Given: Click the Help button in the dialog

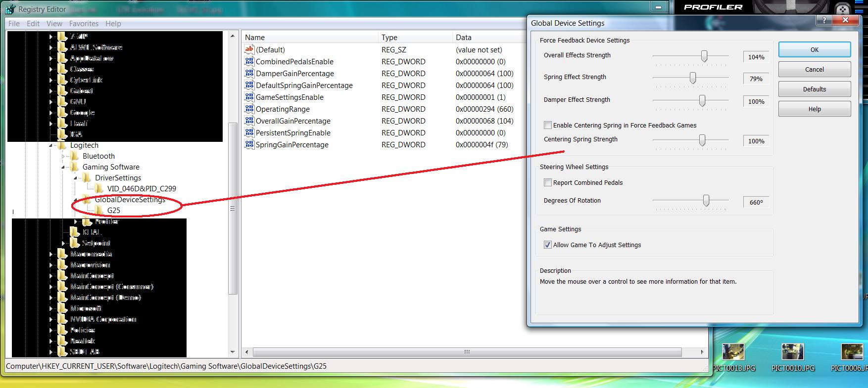Looking at the screenshot, I should (x=815, y=109).
